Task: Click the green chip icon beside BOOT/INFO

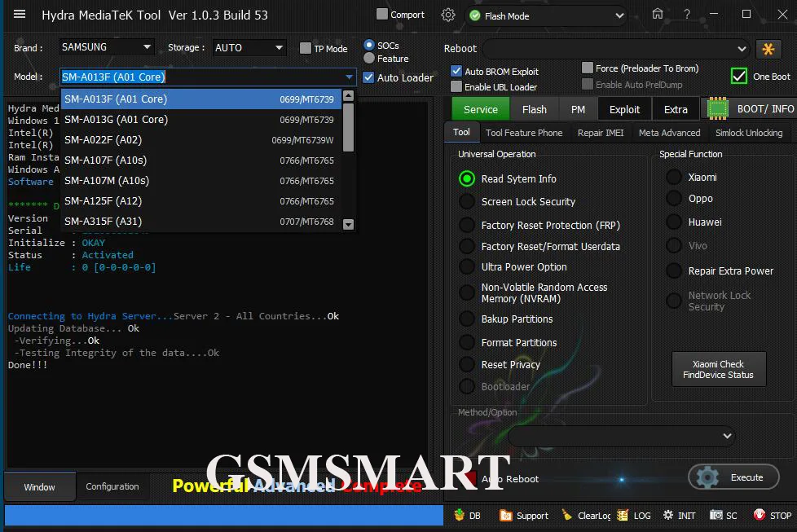Action: (x=718, y=108)
